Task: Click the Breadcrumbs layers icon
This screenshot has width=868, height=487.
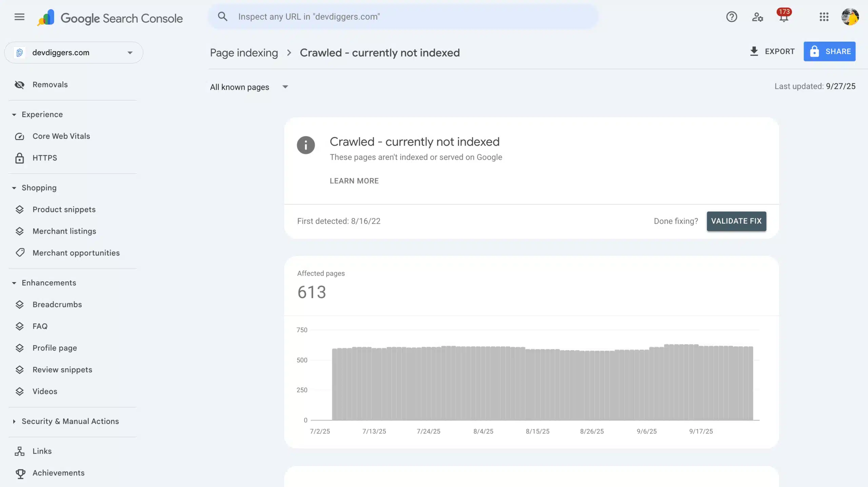Action: 19,305
